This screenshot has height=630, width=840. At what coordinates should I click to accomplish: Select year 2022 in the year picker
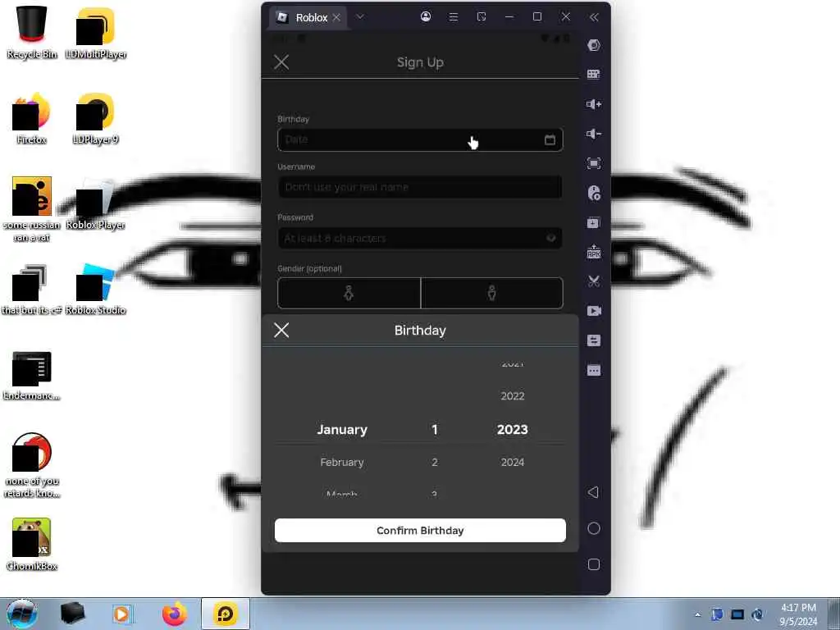pyautogui.click(x=512, y=396)
